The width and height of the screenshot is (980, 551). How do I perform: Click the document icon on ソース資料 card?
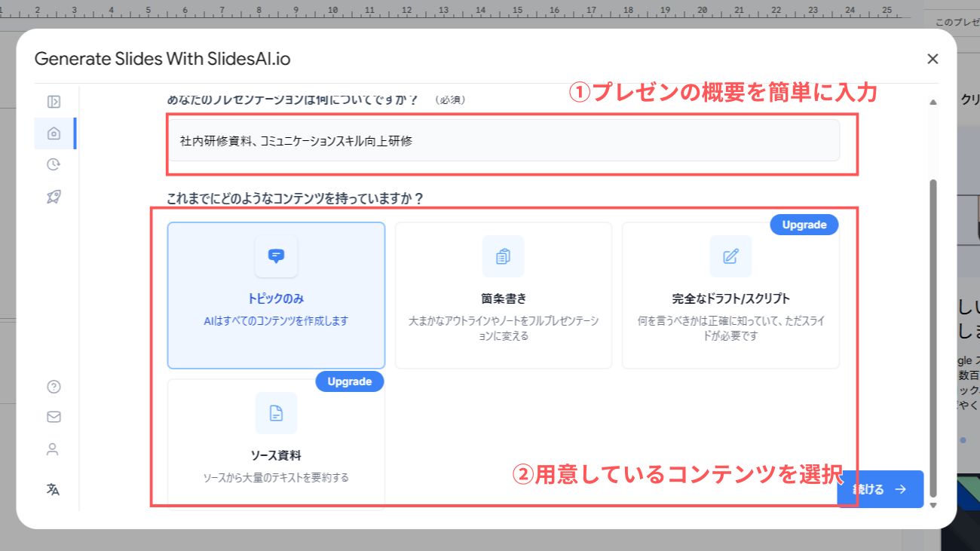click(276, 414)
